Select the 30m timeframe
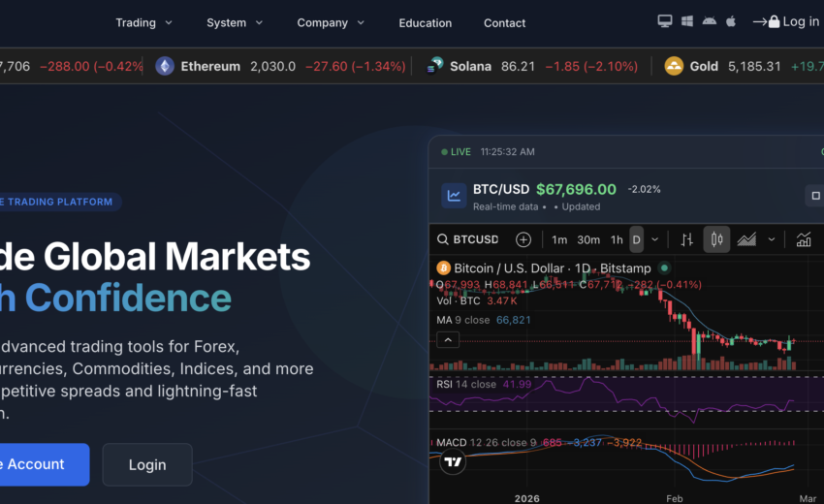824x504 pixels. tap(588, 239)
